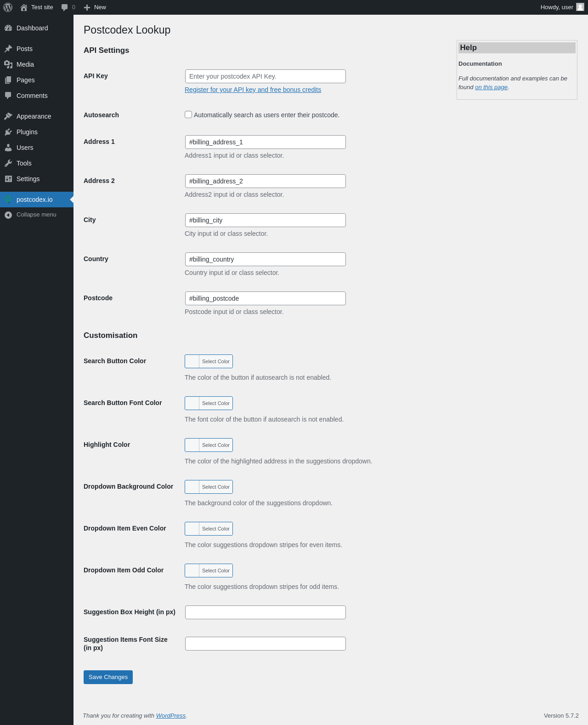The width and height of the screenshot is (588, 725).
Task: Open Appearance menu item
Action: pos(37,116)
